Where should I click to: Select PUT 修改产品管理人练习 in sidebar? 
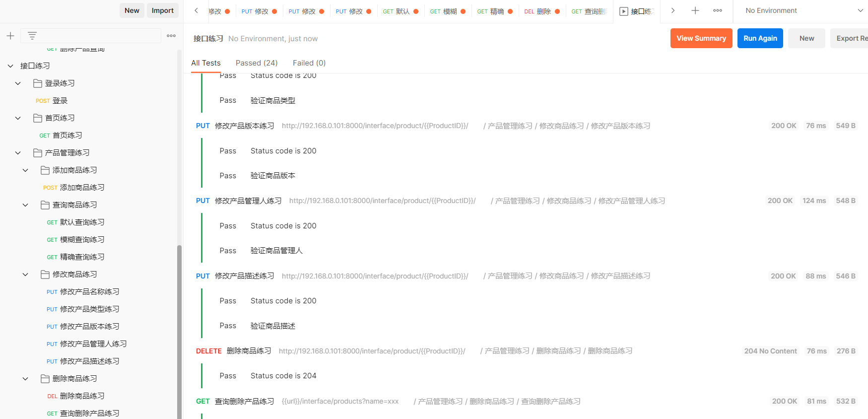pyautogui.click(x=87, y=344)
